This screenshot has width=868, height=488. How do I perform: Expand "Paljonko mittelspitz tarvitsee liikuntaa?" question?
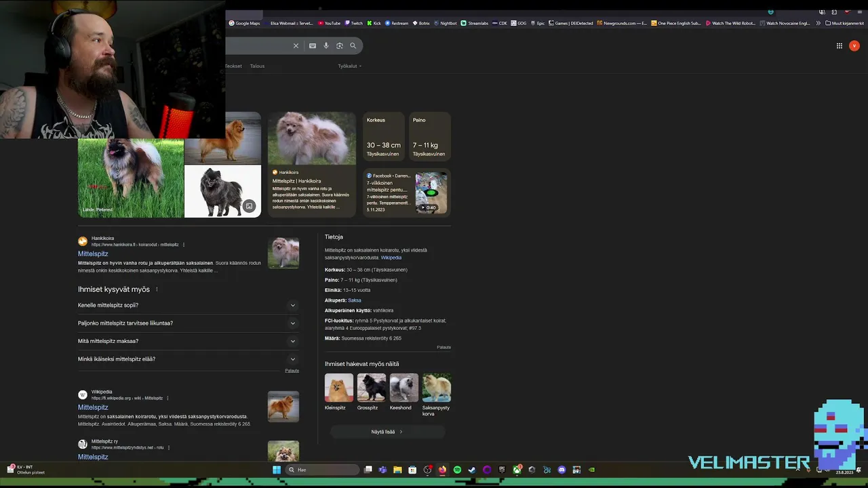(188, 323)
